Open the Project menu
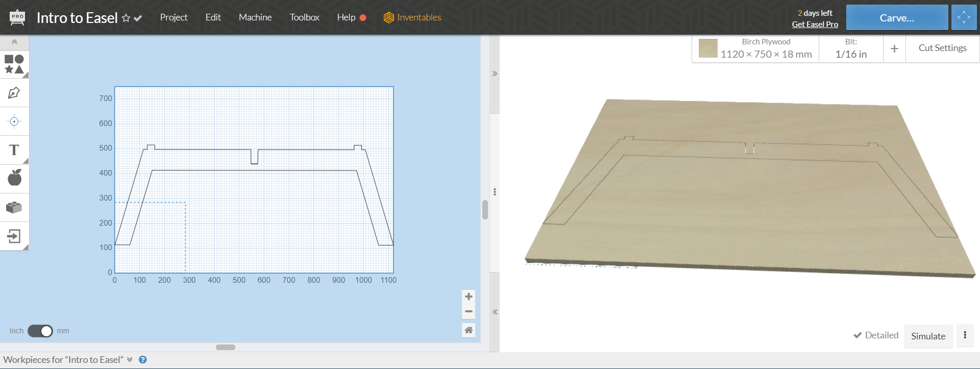The width and height of the screenshot is (980, 369). 174,17
